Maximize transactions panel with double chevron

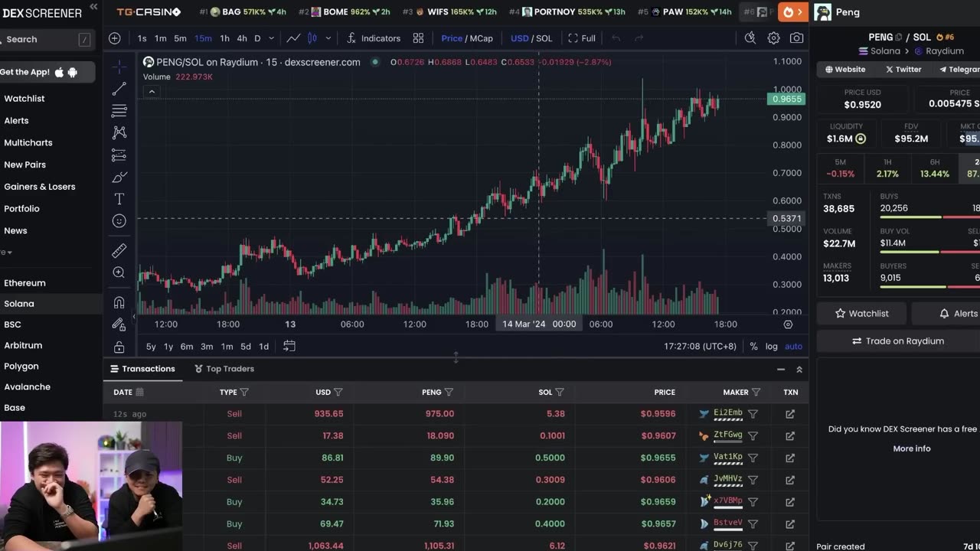tap(799, 369)
